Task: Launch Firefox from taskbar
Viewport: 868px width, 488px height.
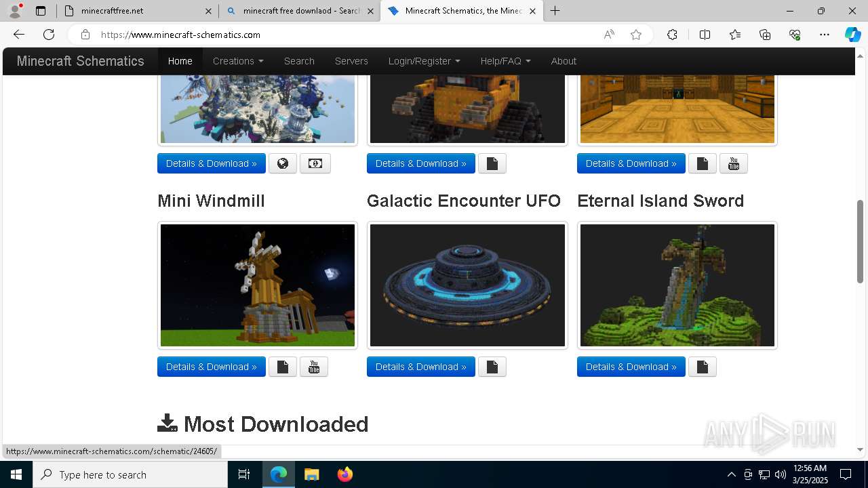Action: click(345, 474)
